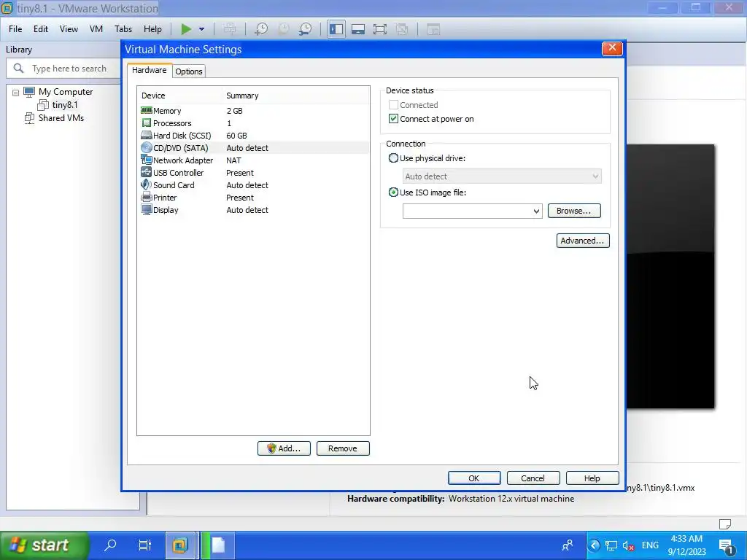Open the Edit menu

[x=41, y=29]
